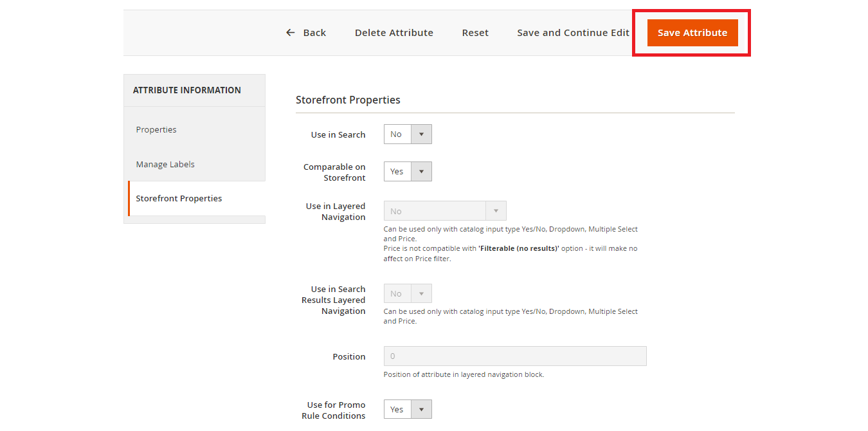Click the 'Position of attribute in layered navigation block.' note
868x431 pixels.
pyautogui.click(x=464, y=374)
